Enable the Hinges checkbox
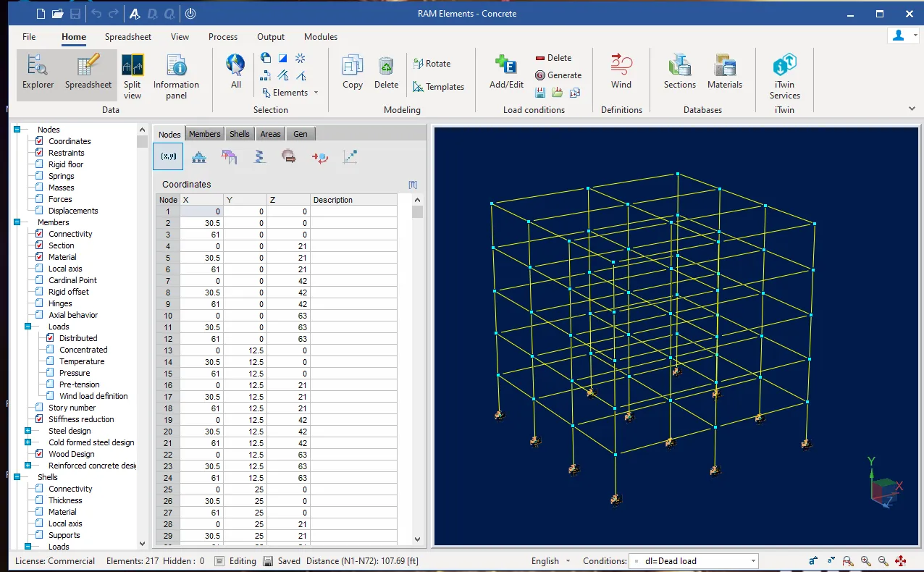This screenshot has width=924, height=572. (40, 303)
